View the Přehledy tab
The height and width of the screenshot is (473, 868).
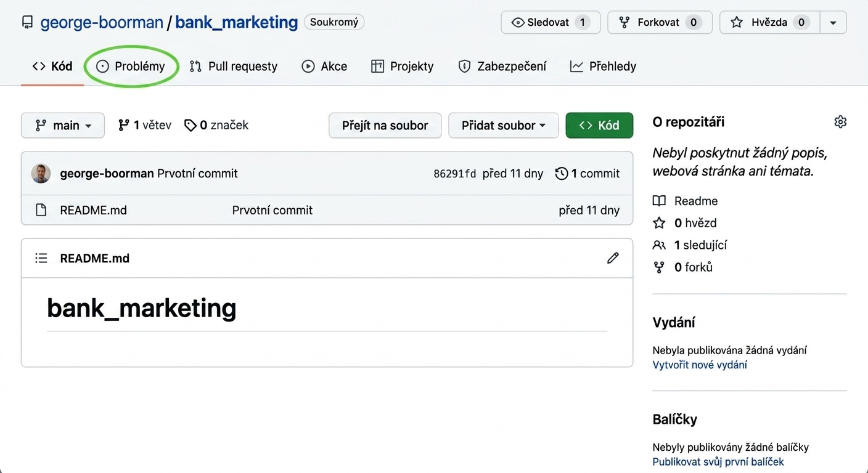[603, 67]
